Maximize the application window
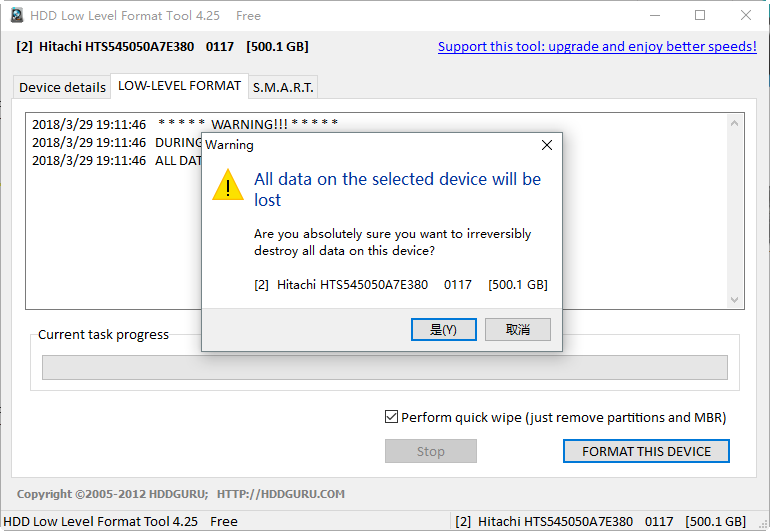 click(x=700, y=15)
